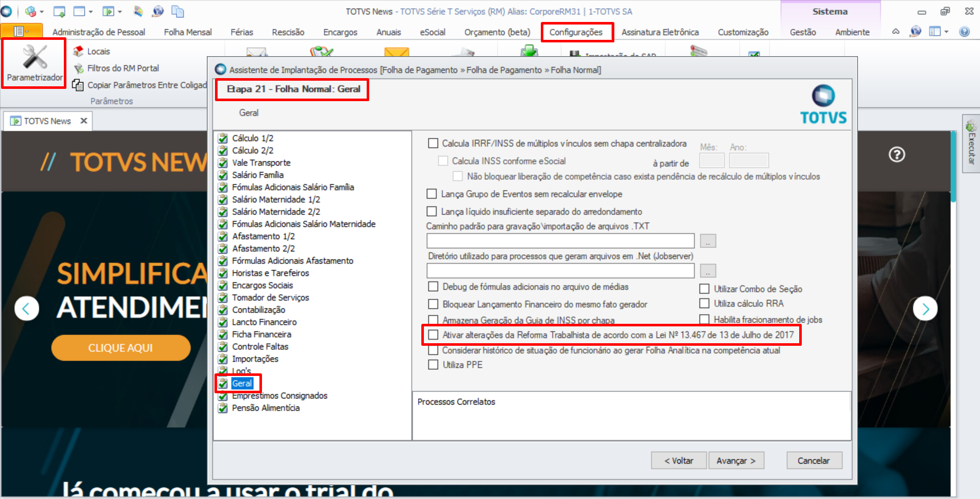Open the blue help icon in the ribbon corner
This screenshot has height=499, width=980.
click(964, 32)
